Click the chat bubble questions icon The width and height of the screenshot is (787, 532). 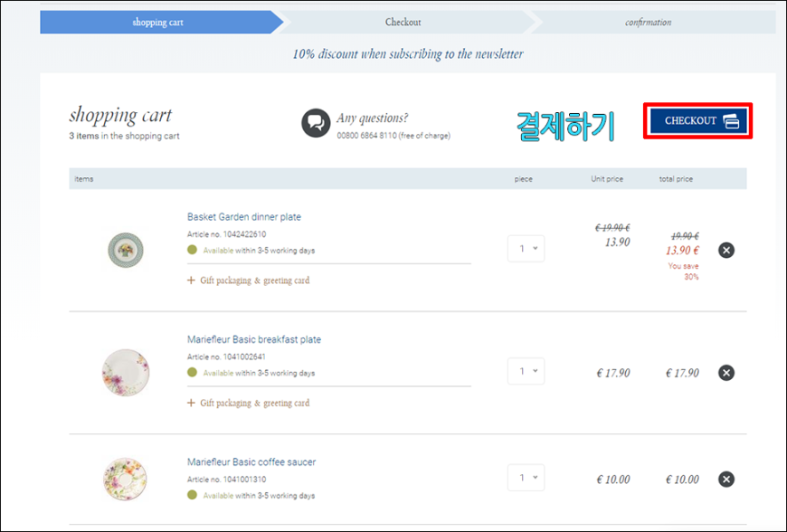[x=316, y=123]
